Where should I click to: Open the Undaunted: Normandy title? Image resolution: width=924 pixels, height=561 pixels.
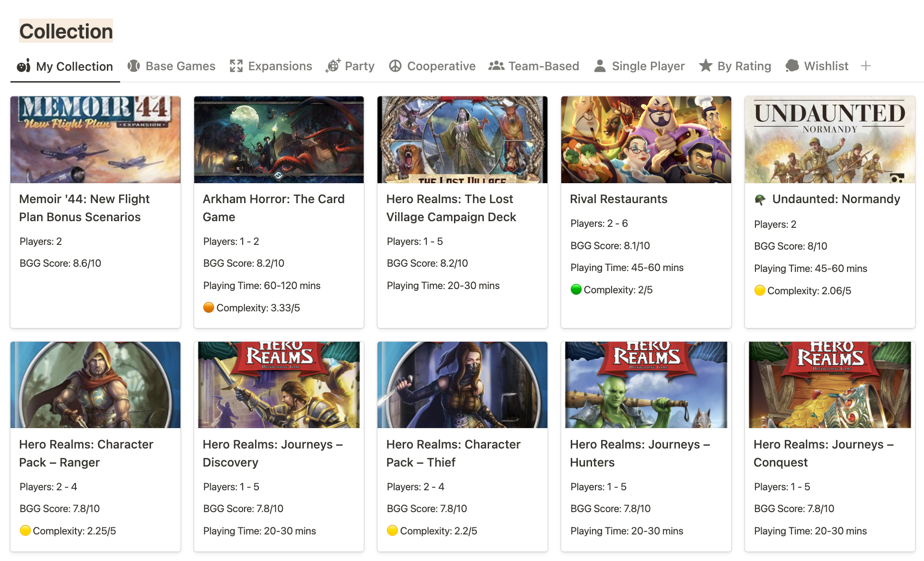point(836,199)
